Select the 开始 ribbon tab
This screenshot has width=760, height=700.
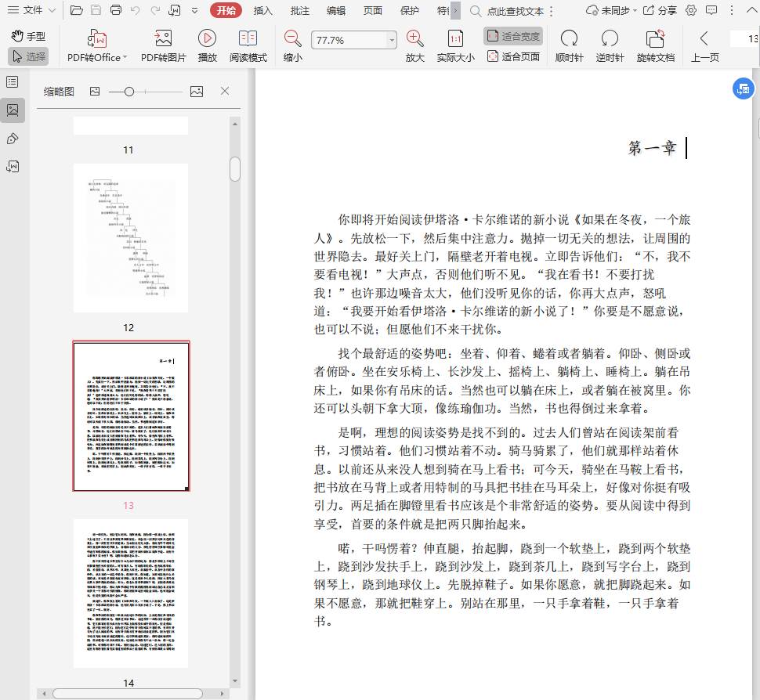click(226, 10)
